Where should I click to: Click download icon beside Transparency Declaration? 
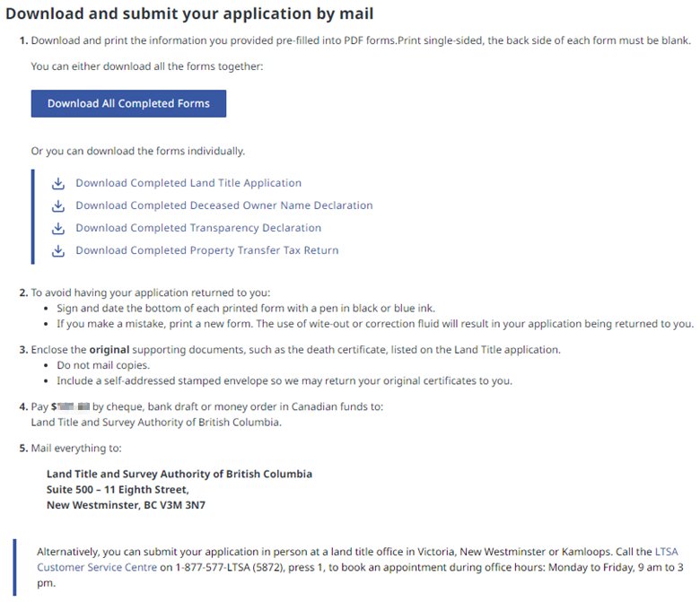point(58,228)
